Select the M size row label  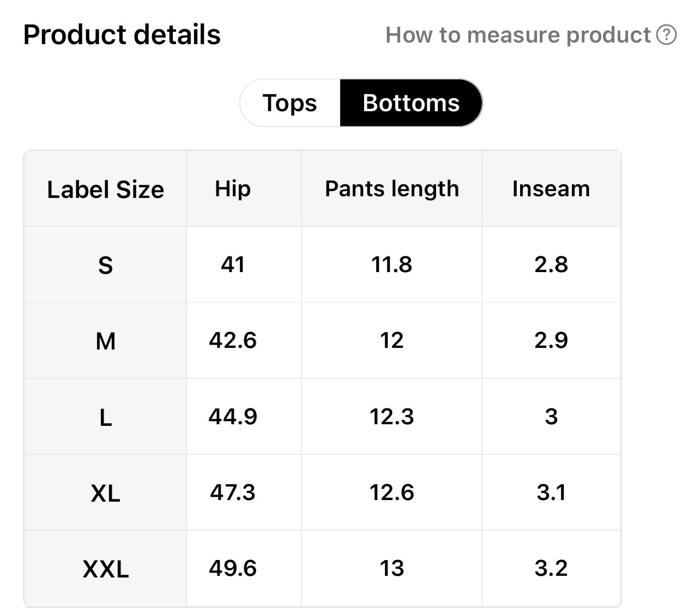click(x=105, y=341)
